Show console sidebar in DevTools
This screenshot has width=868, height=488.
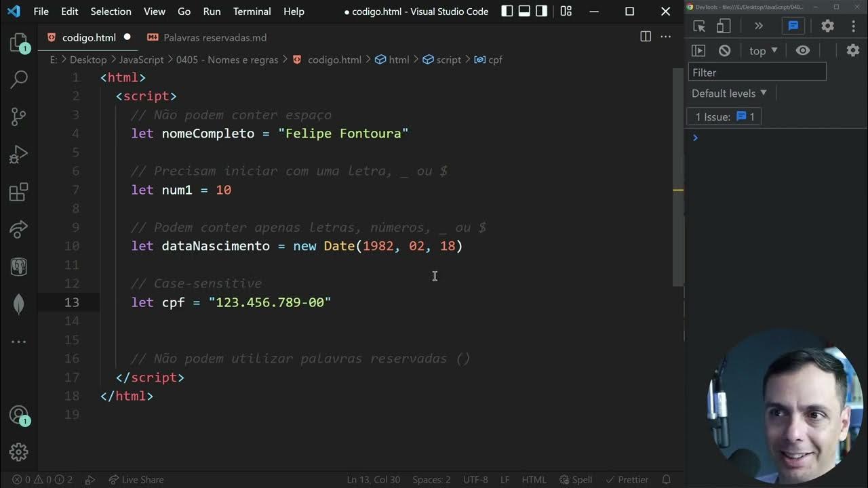click(x=698, y=50)
